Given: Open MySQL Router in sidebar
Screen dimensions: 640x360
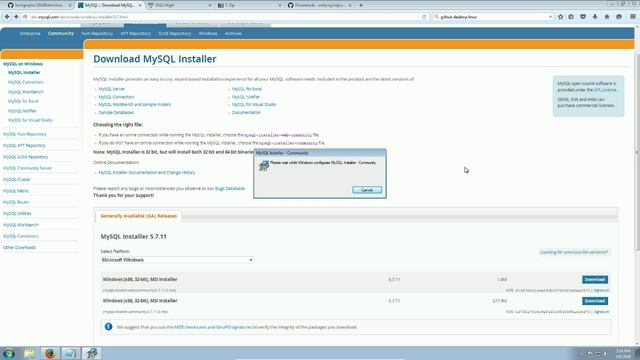Looking at the screenshot, I should (16, 202).
